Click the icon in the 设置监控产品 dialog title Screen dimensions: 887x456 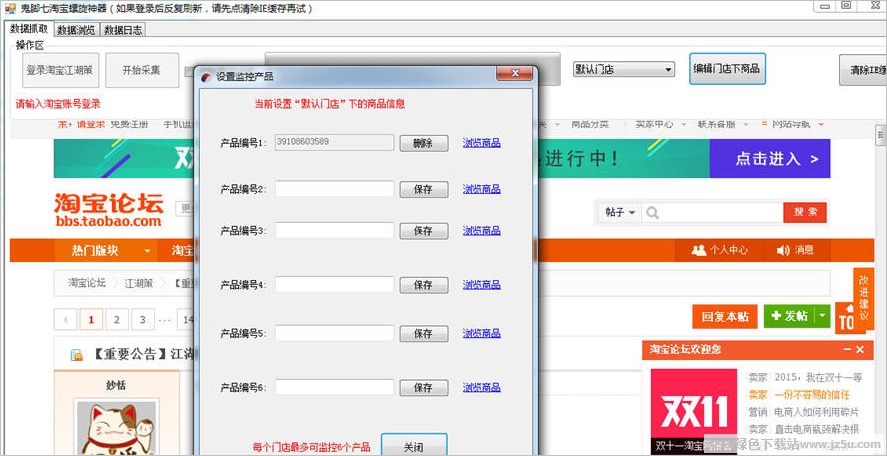[206, 76]
